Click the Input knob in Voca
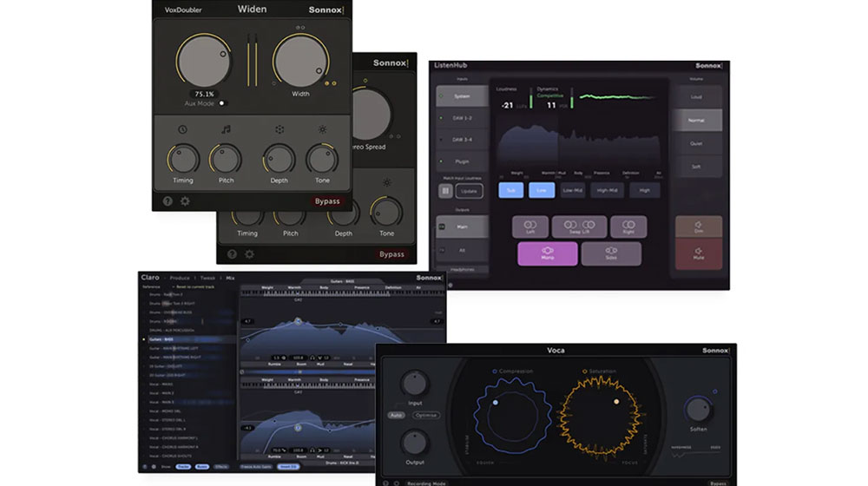 pos(415,384)
